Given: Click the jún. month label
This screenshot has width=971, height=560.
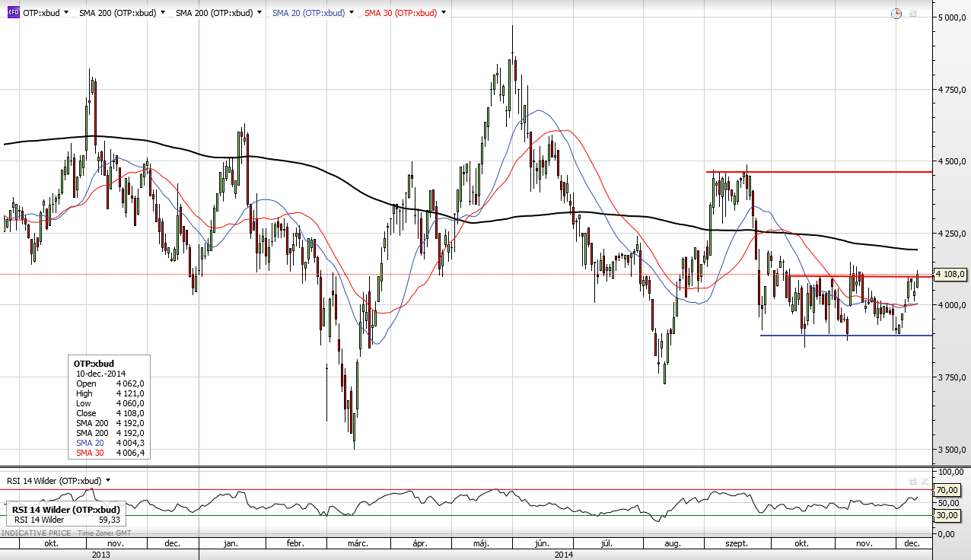Looking at the screenshot, I should 543,544.
